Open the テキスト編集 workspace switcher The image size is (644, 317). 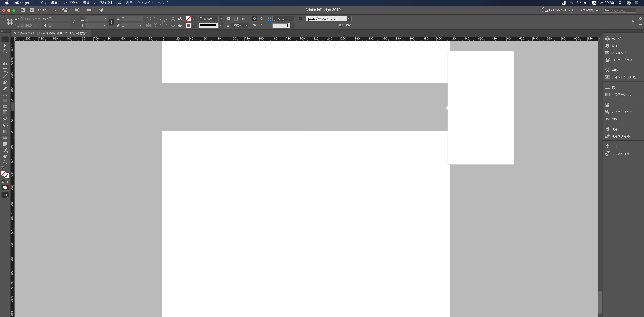(x=587, y=10)
